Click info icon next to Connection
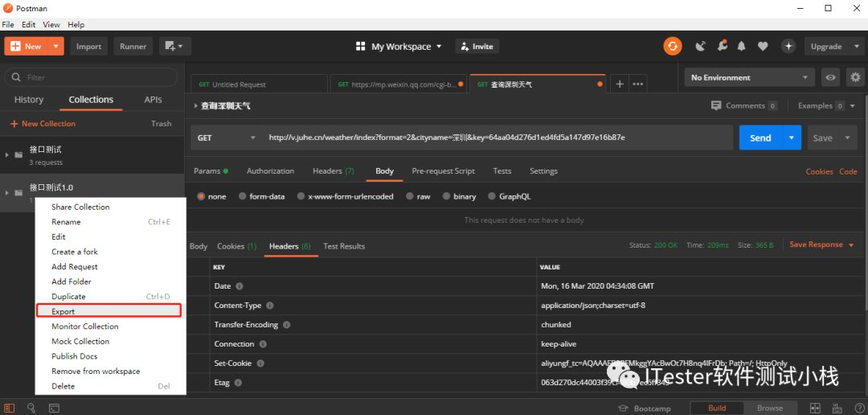This screenshot has width=868, height=415. pos(263,344)
